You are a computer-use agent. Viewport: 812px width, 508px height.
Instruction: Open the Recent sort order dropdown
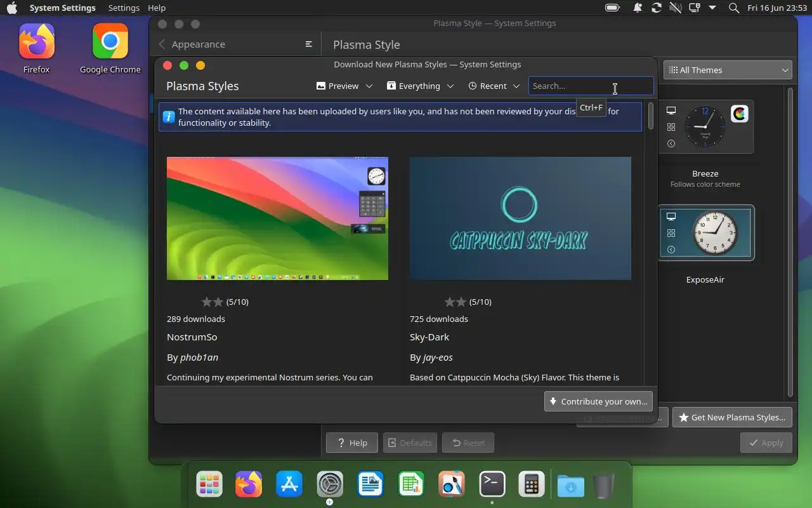coord(494,86)
